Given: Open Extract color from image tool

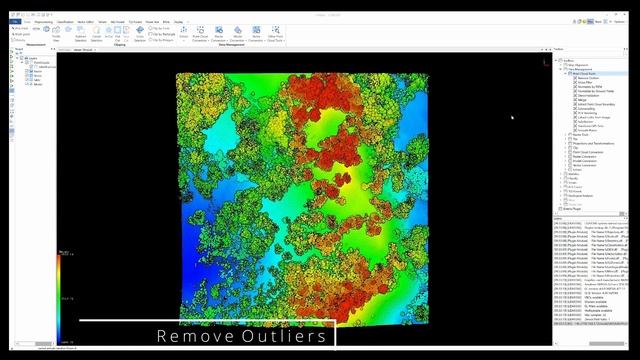Looking at the screenshot, I should 594,118.
